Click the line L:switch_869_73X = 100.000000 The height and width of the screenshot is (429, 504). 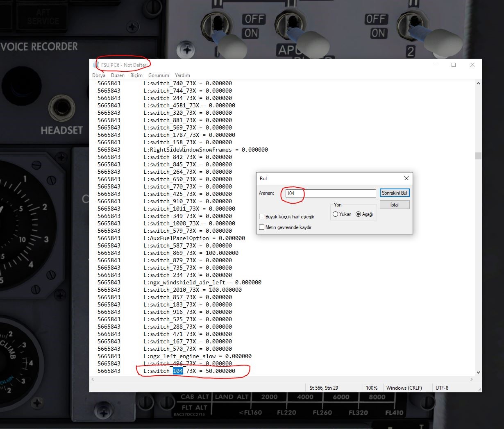coord(191,253)
